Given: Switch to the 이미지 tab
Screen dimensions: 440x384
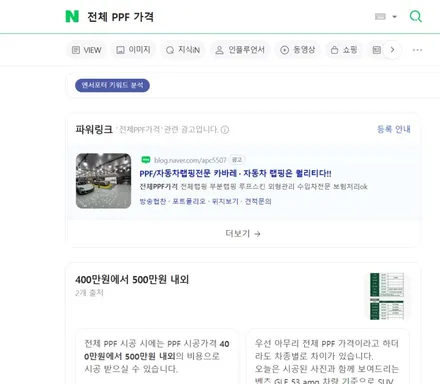Looking at the screenshot, I should 133,50.
